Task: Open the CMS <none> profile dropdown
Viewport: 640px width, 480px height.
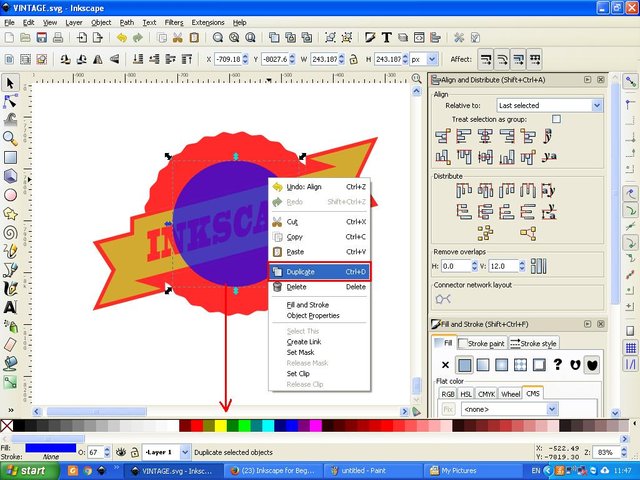Action: (509, 409)
